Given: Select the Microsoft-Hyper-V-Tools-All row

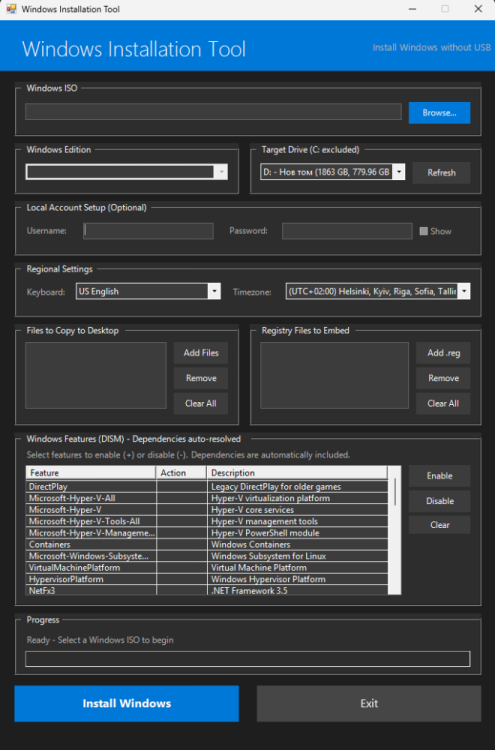Looking at the screenshot, I should point(207,521).
